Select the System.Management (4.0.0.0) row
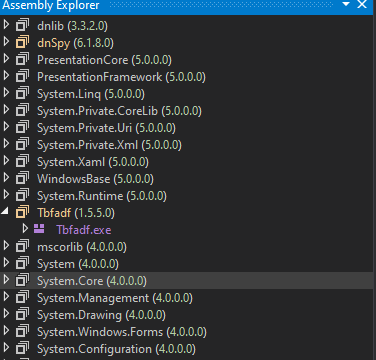The height and width of the screenshot is (360, 376). click(186, 298)
